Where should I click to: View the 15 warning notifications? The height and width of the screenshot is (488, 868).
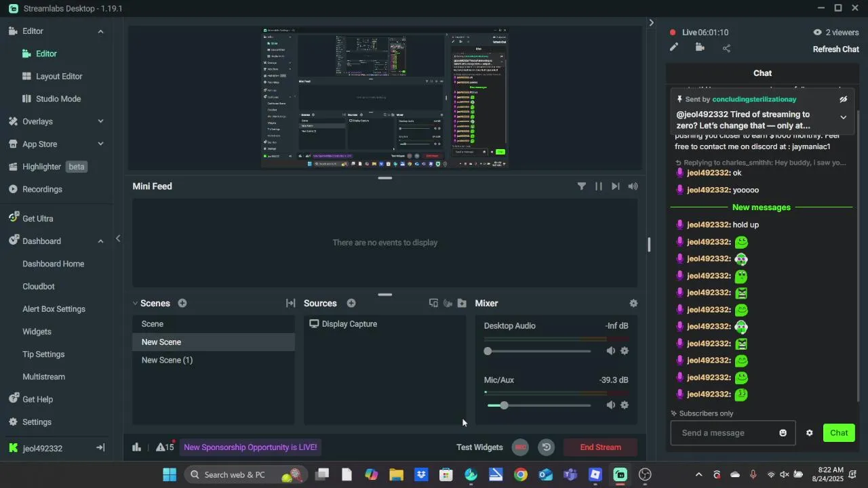point(165,447)
